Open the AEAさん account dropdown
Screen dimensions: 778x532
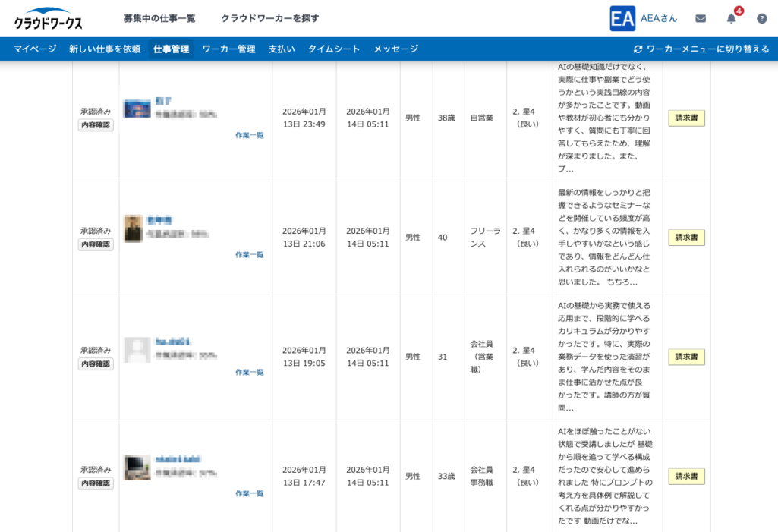tap(658, 18)
